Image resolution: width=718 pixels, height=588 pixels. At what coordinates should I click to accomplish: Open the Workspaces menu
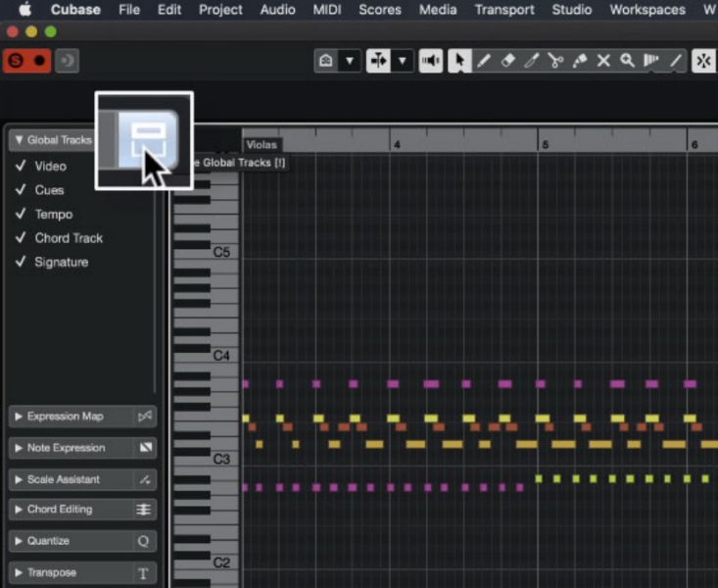(647, 10)
